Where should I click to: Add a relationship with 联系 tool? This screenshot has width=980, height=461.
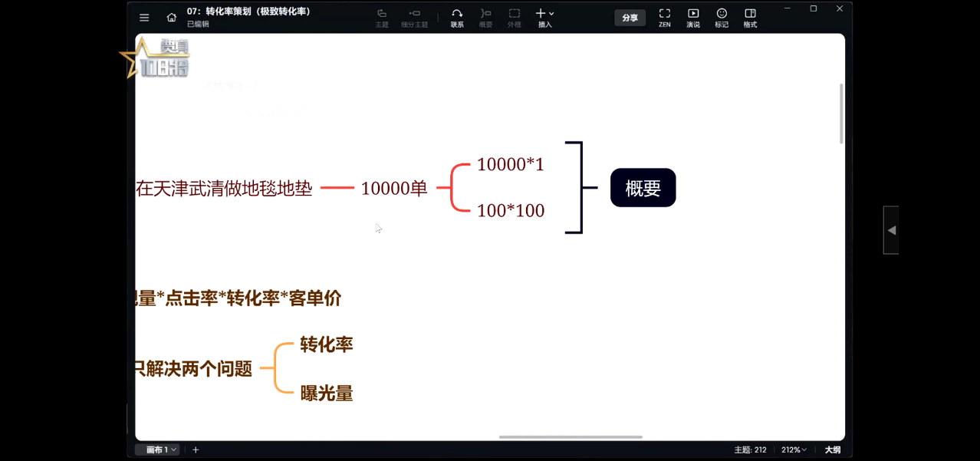(457, 17)
